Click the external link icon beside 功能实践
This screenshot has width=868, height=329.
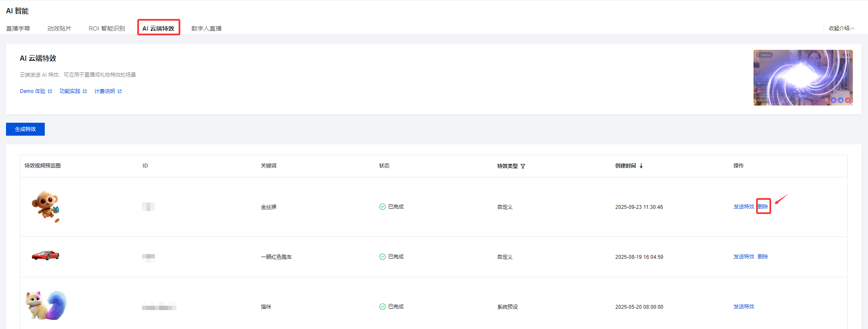click(x=85, y=91)
